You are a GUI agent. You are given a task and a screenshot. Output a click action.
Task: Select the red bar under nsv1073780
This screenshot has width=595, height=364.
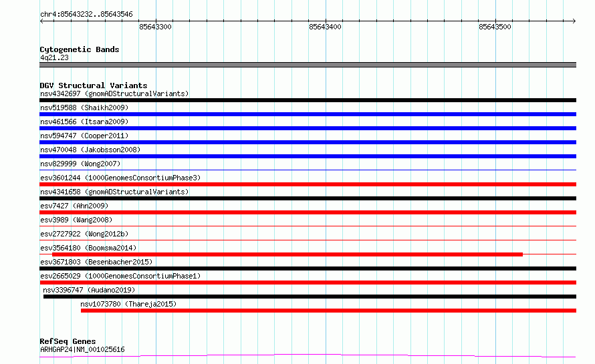(329, 311)
